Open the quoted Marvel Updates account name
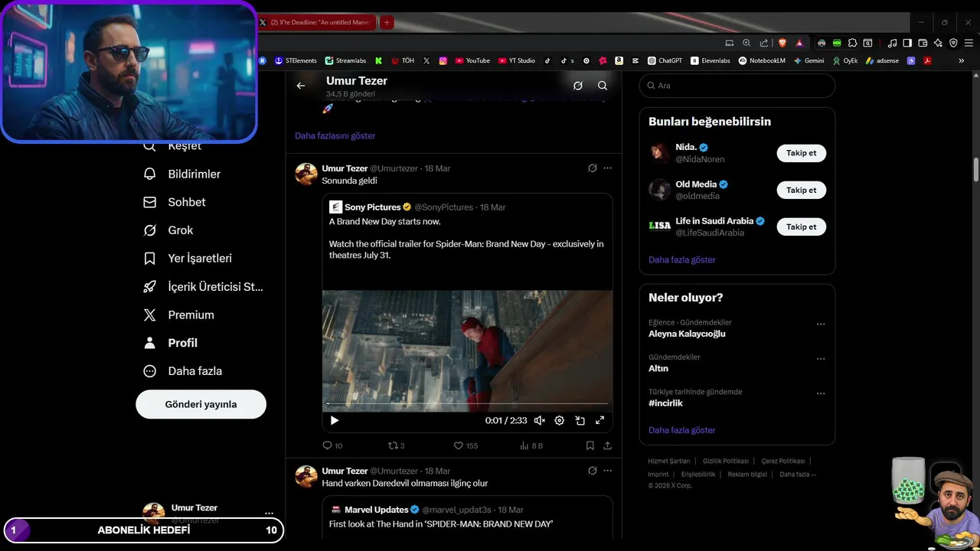This screenshot has width=980, height=551. click(x=376, y=510)
